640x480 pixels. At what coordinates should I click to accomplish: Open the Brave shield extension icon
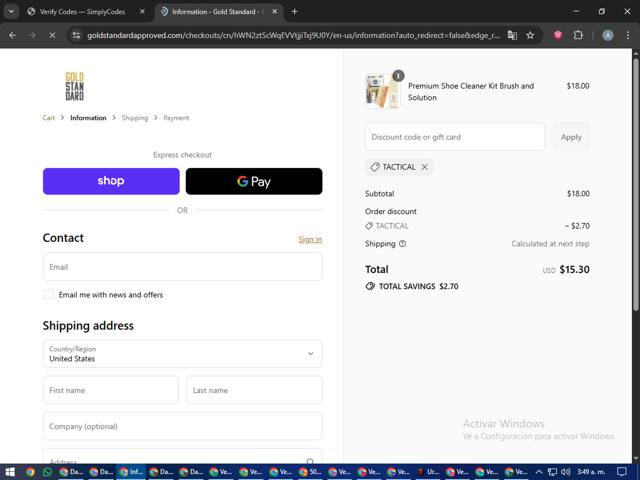click(558, 36)
